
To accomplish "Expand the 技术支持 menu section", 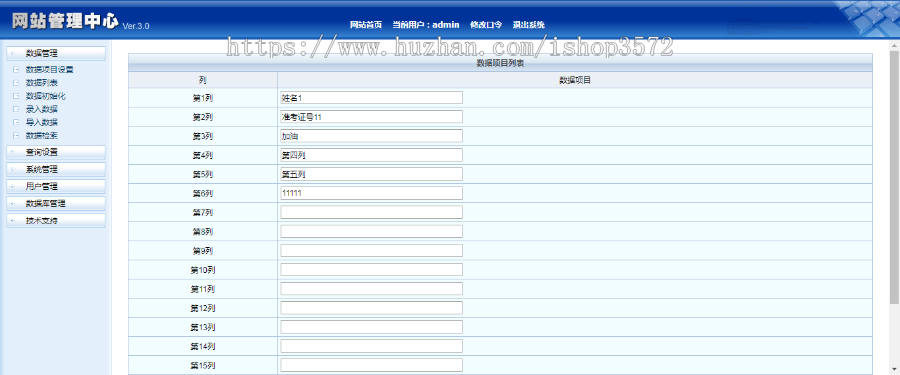I will tap(56, 221).
